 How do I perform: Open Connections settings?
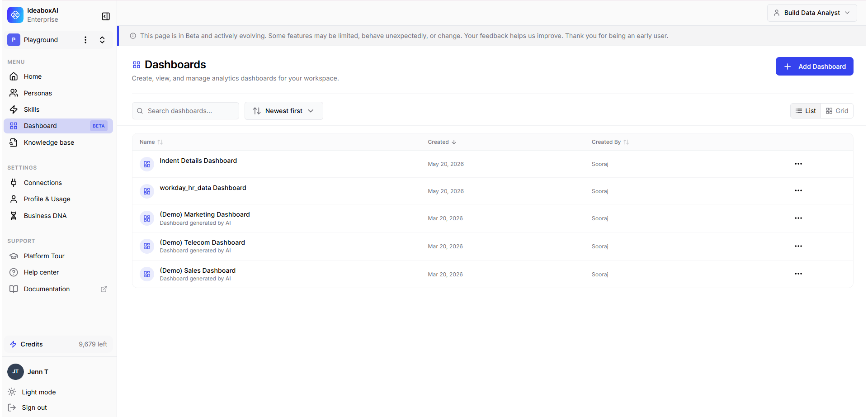tap(58, 183)
